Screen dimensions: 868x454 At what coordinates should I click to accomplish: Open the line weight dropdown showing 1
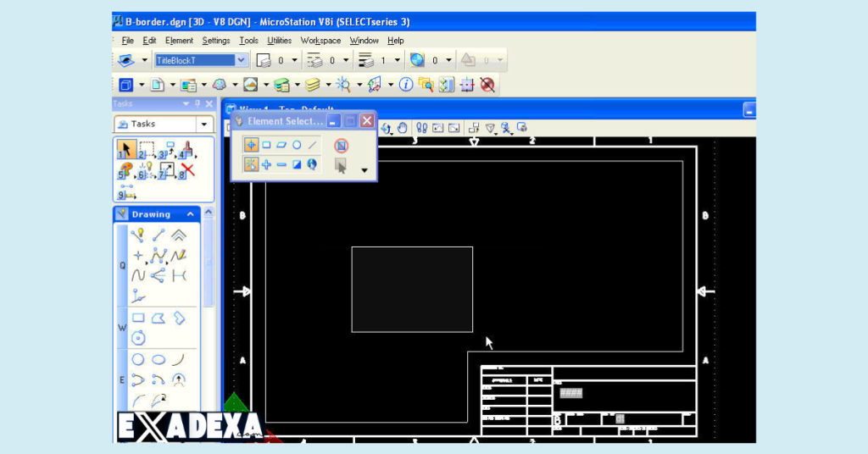pyautogui.click(x=397, y=60)
